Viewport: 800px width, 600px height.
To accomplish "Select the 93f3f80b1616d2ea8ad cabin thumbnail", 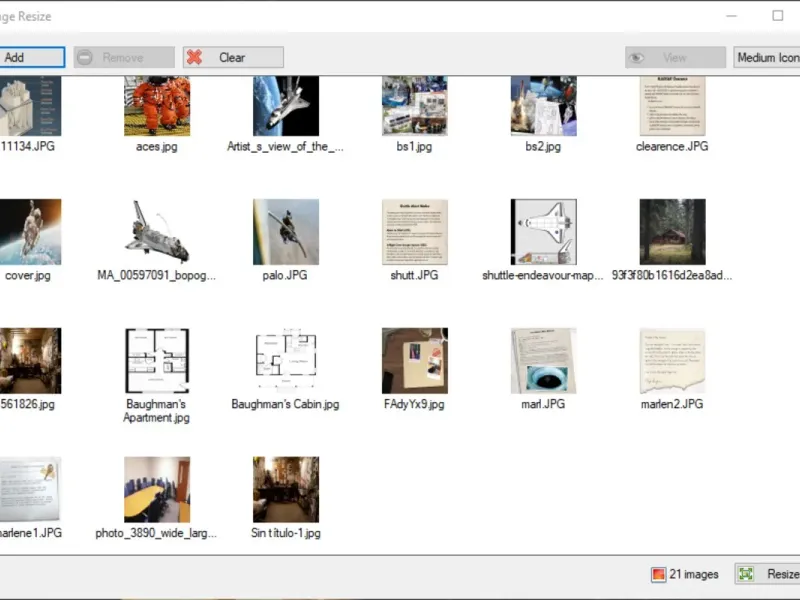I will point(672,232).
